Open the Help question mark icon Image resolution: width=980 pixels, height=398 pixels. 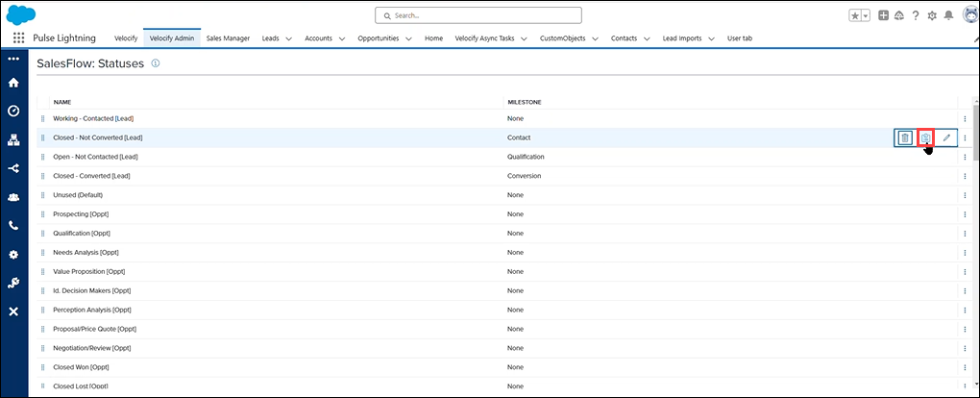pos(916,15)
